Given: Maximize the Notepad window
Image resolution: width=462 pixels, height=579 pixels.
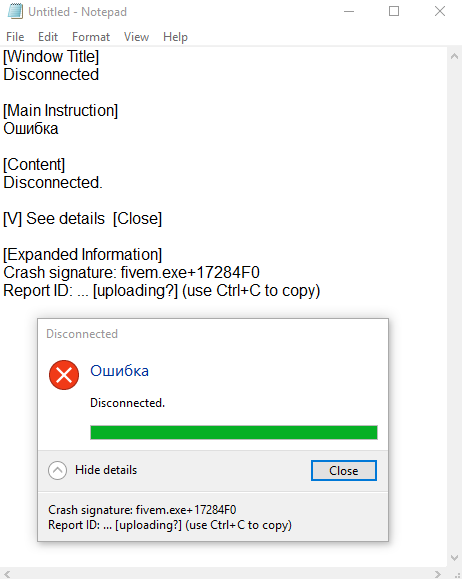Looking at the screenshot, I should tap(394, 11).
